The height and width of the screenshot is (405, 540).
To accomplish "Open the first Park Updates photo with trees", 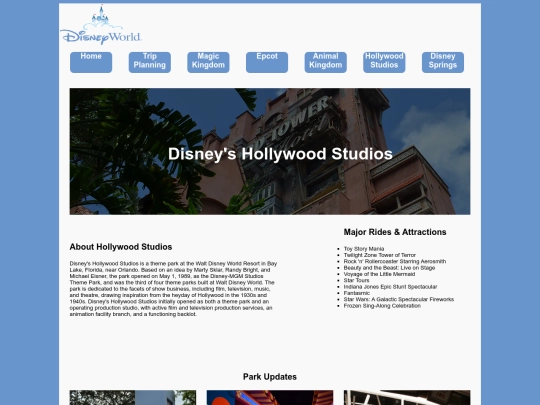I will point(133,397).
